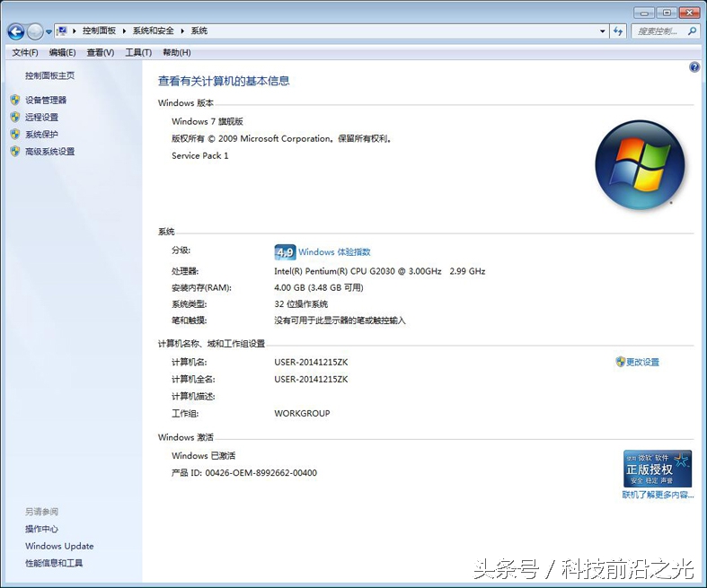
Task: Select 控制面板 breadcrumb in address bar
Action: pos(99,31)
